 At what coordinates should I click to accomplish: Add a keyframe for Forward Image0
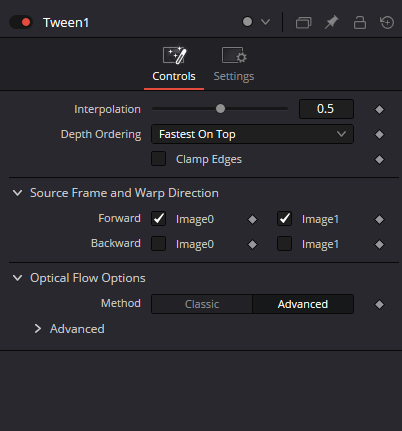tap(252, 219)
